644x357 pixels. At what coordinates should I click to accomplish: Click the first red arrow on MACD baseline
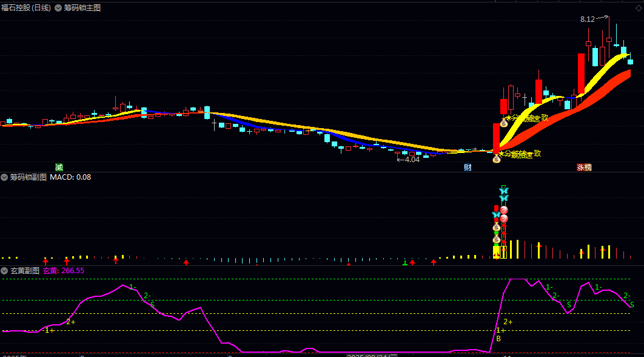tap(45, 261)
